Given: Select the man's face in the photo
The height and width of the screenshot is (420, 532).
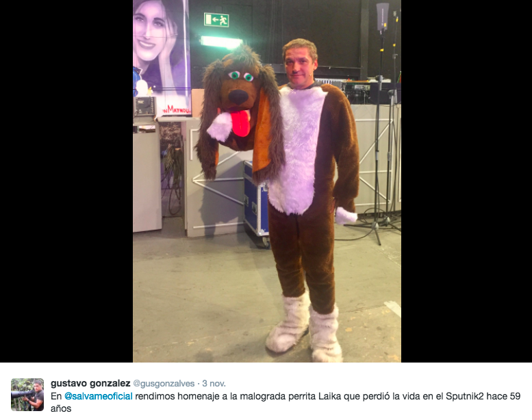Looking at the screenshot, I should pos(299,66).
